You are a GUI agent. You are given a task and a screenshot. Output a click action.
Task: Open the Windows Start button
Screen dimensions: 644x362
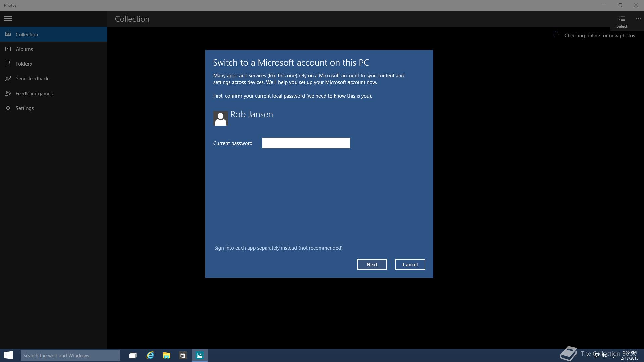pos(8,355)
